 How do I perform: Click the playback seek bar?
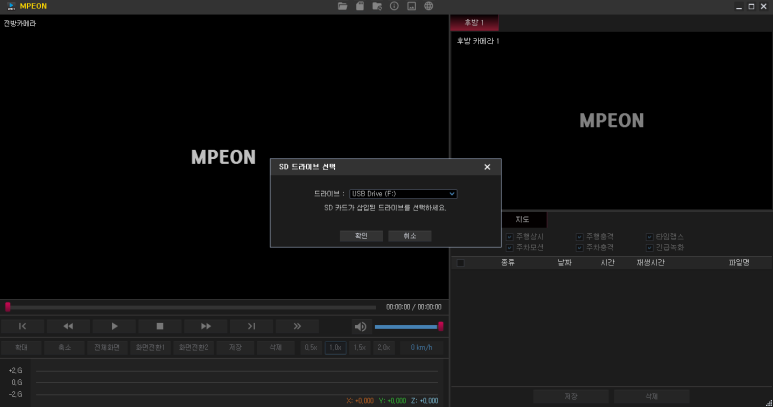pyautogui.click(x=191, y=307)
